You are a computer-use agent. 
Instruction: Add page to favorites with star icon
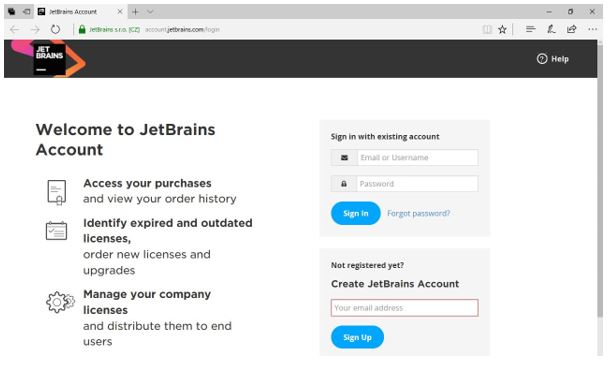(502, 29)
